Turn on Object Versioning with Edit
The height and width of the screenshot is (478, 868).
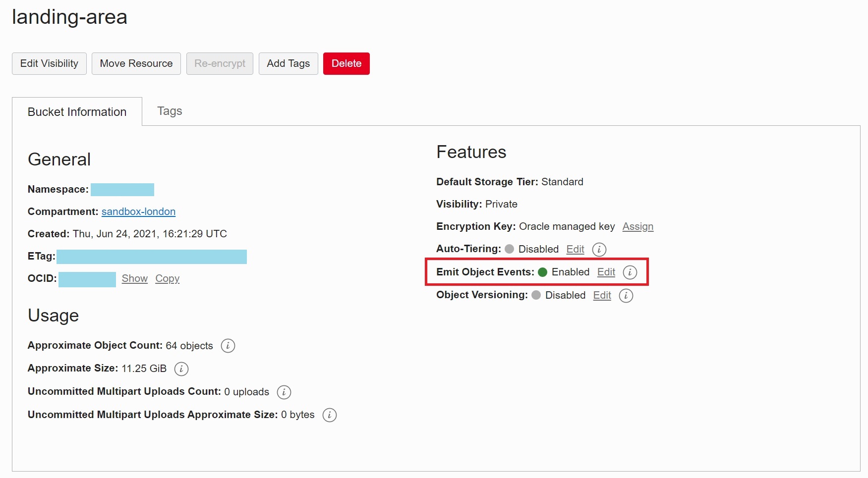[601, 295]
